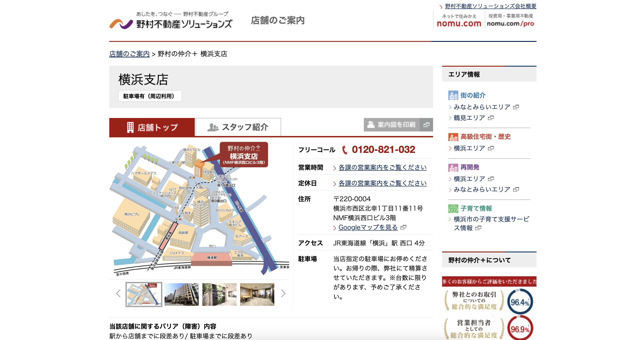Switch to the スタッフ紹介 tab

(238, 127)
